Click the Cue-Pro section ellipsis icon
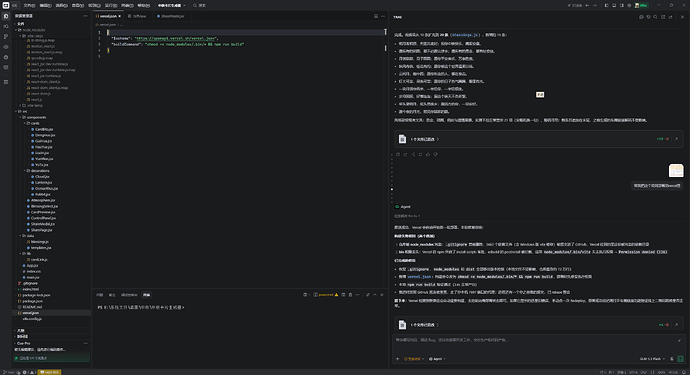 pyautogui.click(x=85, y=343)
